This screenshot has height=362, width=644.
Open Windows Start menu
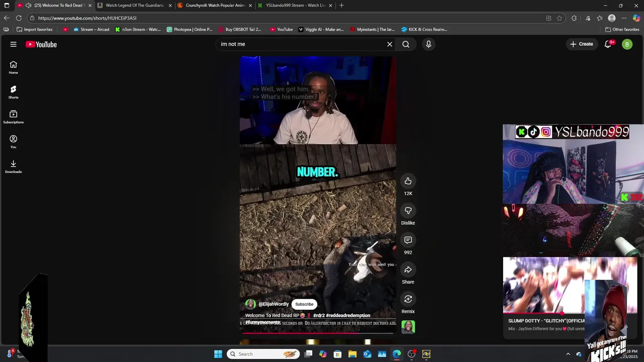pyautogui.click(x=218, y=354)
